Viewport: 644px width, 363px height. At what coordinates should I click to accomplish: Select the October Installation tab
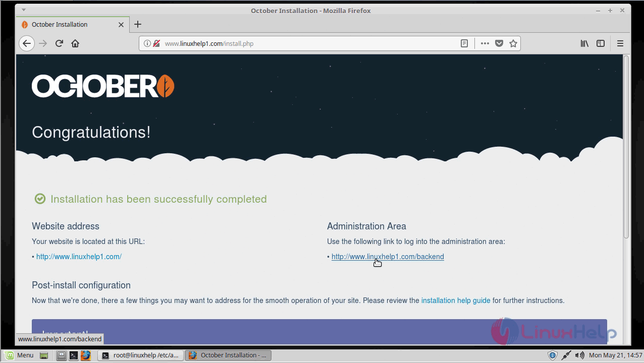point(73,24)
